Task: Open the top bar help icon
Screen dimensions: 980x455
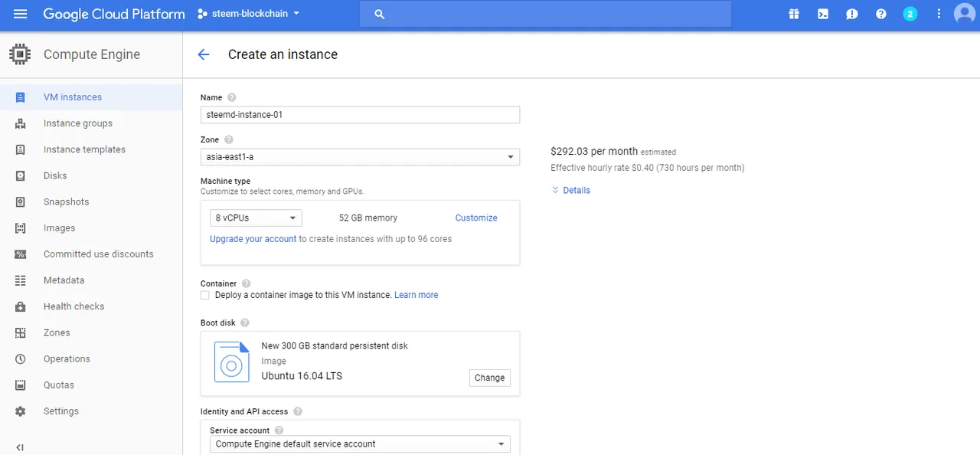Action: click(881, 14)
